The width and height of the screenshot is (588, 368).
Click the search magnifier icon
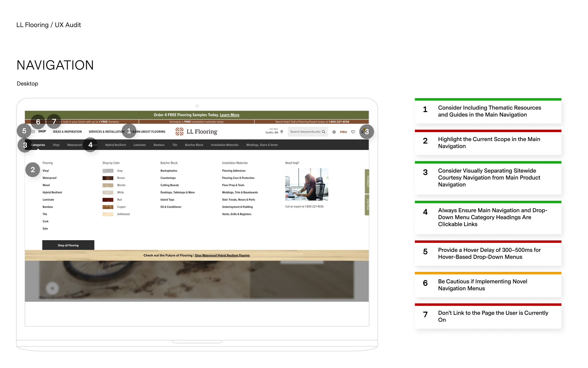(x=323, y=132)
